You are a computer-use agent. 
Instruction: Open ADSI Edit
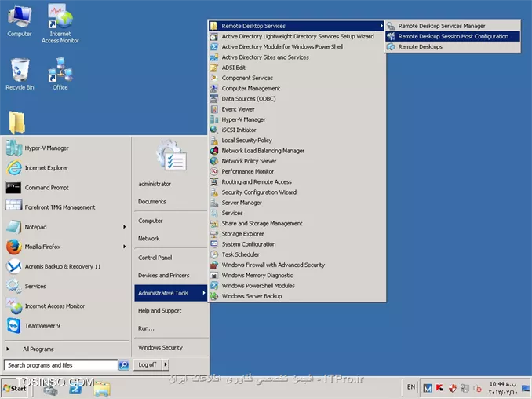297,68
